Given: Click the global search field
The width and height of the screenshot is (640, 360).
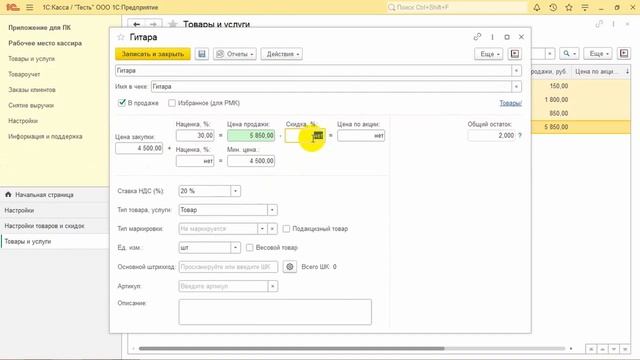Looking at the screenshot, I should click(x=457, y=7).
